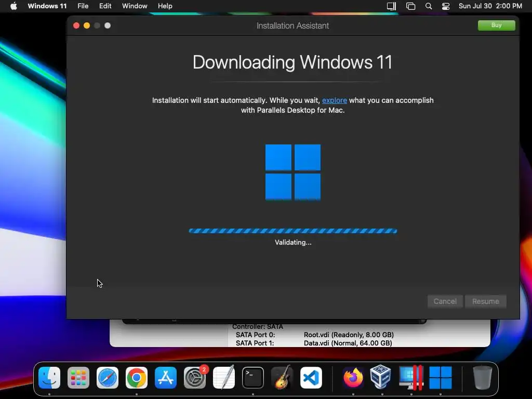The width and height of the screenshot is (532, 399).
Task: Click Root.vdi entry in VirtualBox window
Action: pos(349,335)
